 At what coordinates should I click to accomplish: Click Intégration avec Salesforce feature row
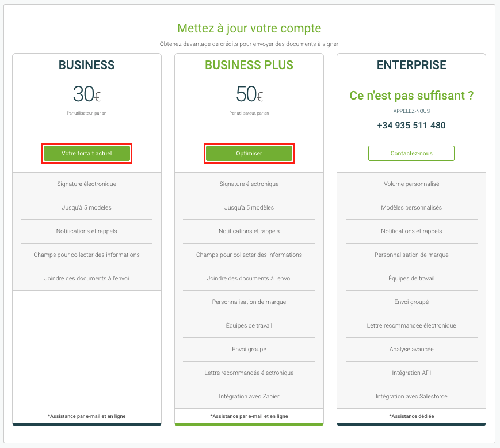[x=411, y=397]
